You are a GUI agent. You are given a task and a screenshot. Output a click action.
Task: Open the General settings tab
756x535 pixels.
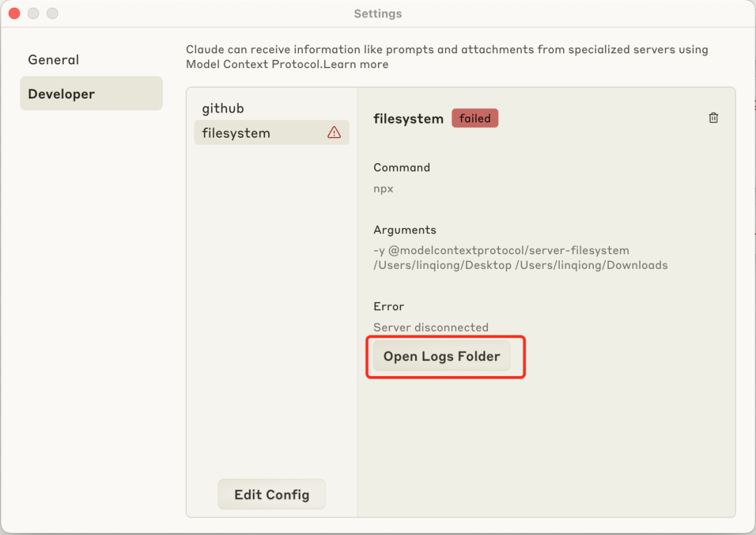tap(53, 60)
